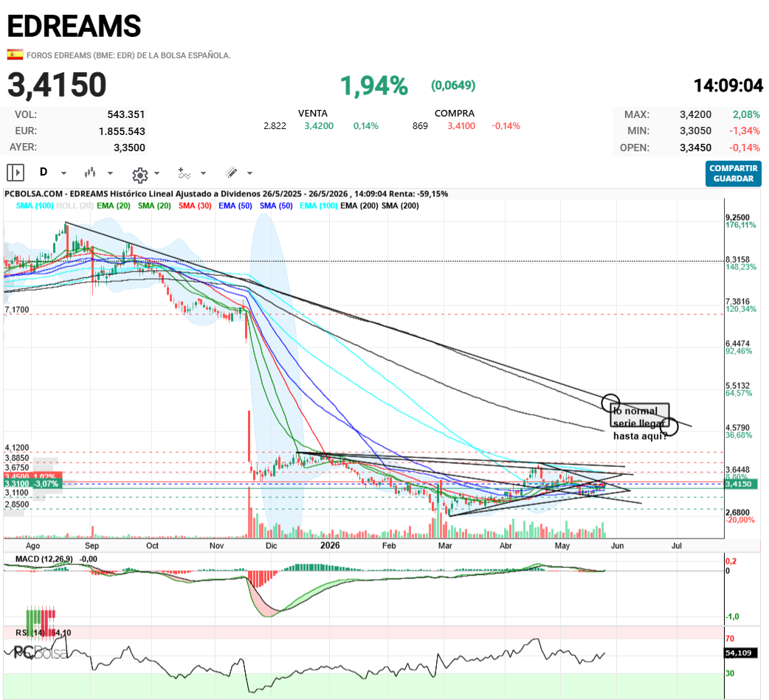The width and height of the screenshot is (769, 700).
Task: Click the 1,94% change percentage
Action: click(374, 86)
